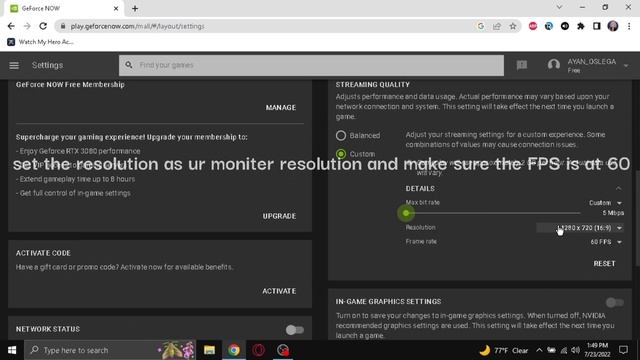Open a new browser tab

pos(135,8)
